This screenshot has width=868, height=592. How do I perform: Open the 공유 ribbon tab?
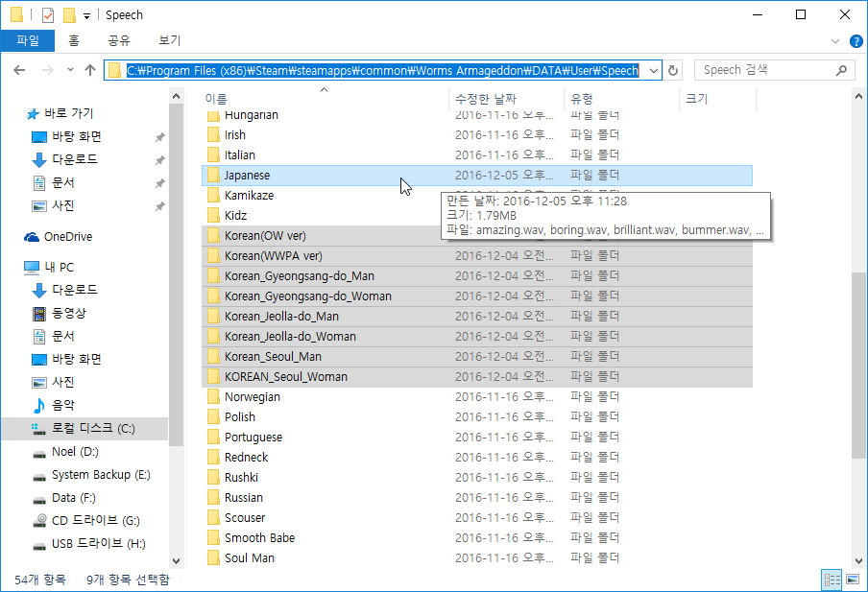coord(118,40)
